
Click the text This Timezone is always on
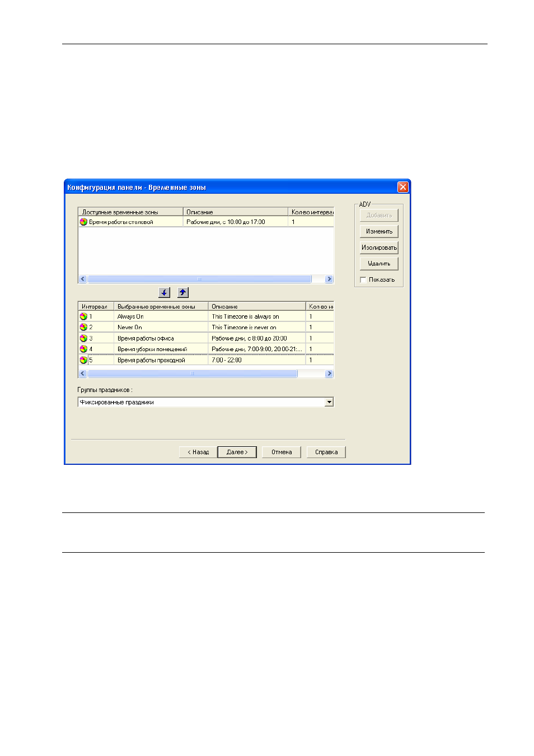coord(245,316)
